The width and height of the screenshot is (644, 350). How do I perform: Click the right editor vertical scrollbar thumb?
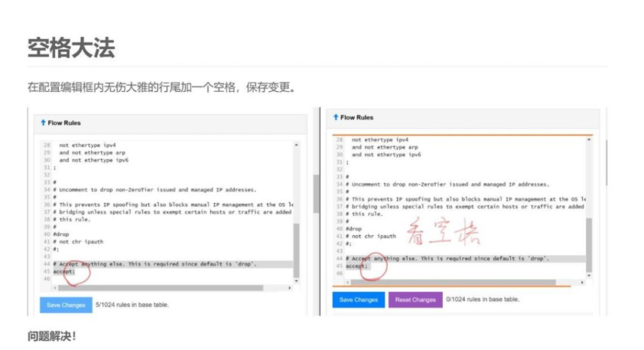click(x=589, y=246)
